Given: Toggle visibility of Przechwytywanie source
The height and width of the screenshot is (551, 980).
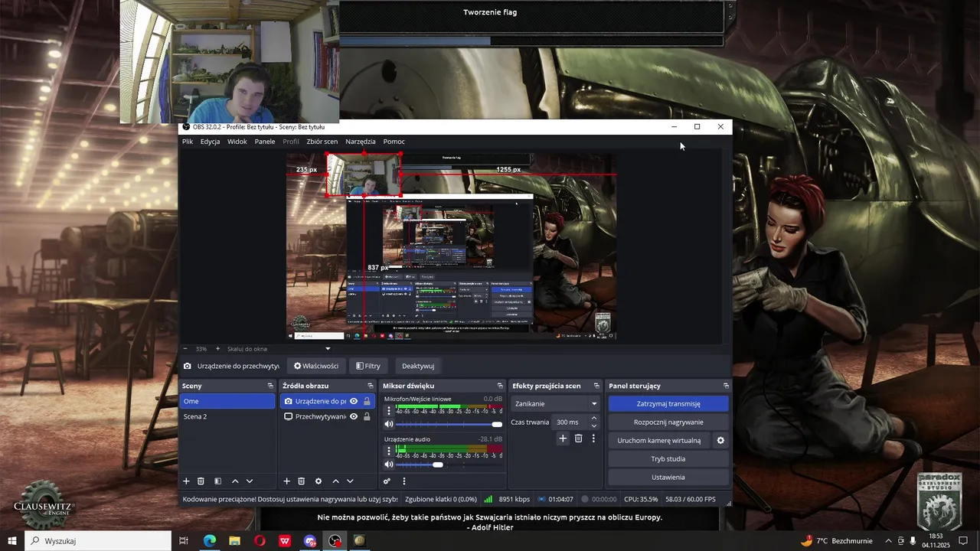Looking at the screenshot, I should 354,416.
